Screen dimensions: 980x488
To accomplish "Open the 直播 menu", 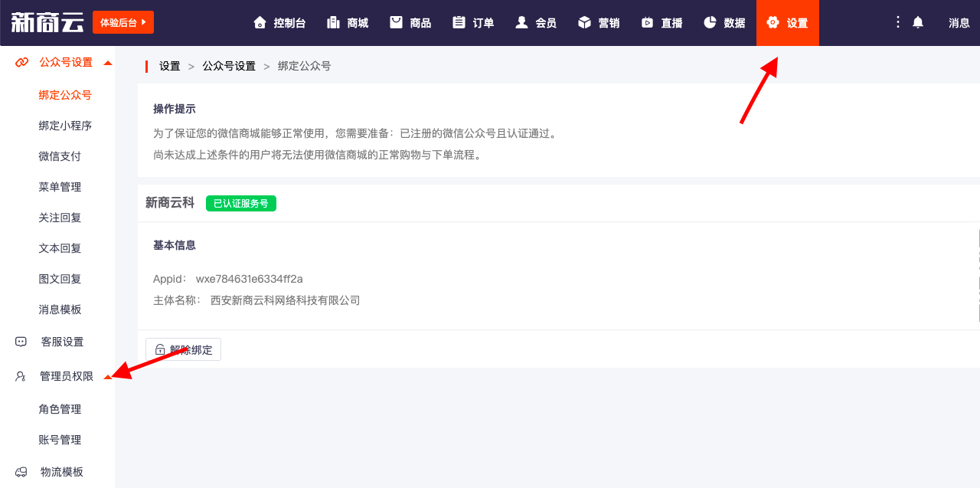I will [x=671, y=23].
